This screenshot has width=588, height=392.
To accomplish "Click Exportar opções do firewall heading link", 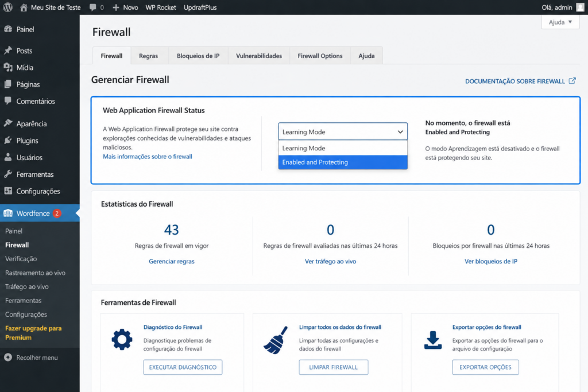I will 487,327.
